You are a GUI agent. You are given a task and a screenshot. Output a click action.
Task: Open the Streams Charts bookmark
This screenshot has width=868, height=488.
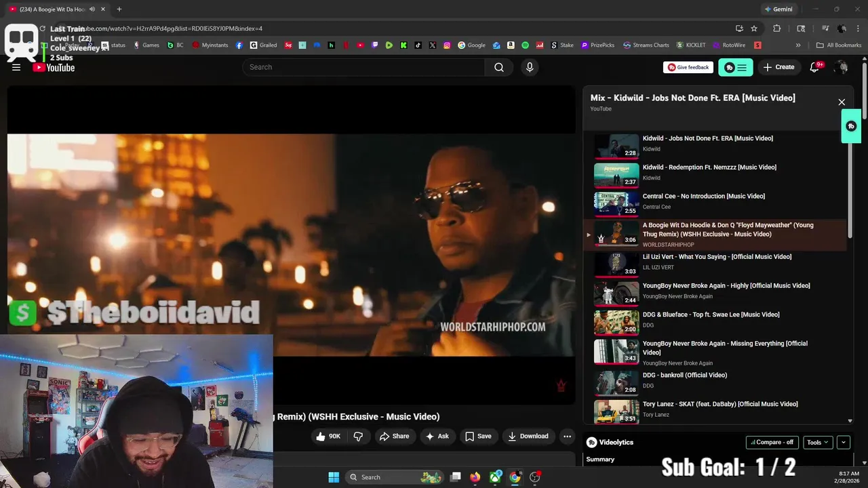646,45
